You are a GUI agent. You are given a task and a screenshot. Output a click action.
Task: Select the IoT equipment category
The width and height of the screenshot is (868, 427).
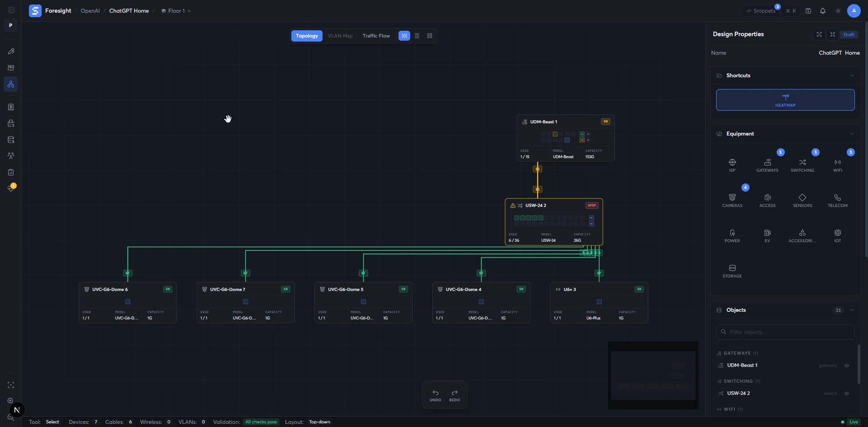[838, 236]
